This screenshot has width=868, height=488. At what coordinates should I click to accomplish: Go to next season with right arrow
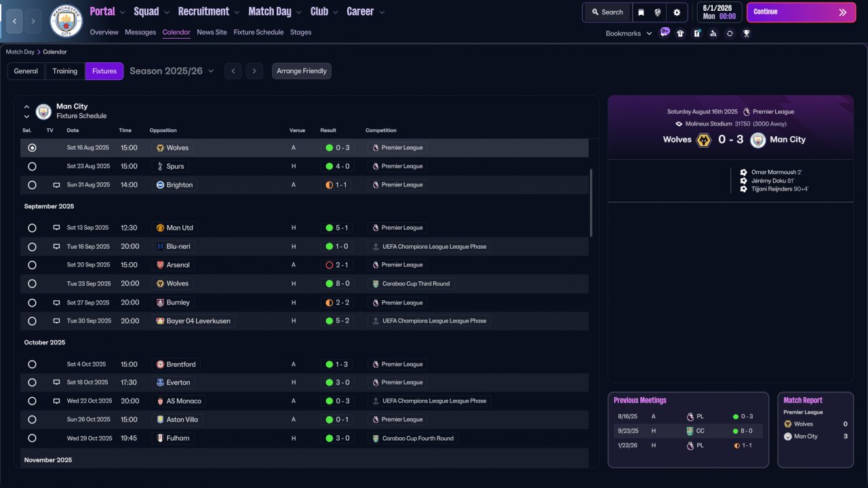(254, 71)
